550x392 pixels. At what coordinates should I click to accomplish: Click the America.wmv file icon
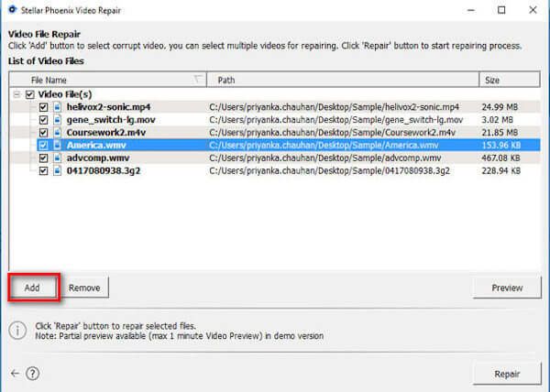coord(58,145)
